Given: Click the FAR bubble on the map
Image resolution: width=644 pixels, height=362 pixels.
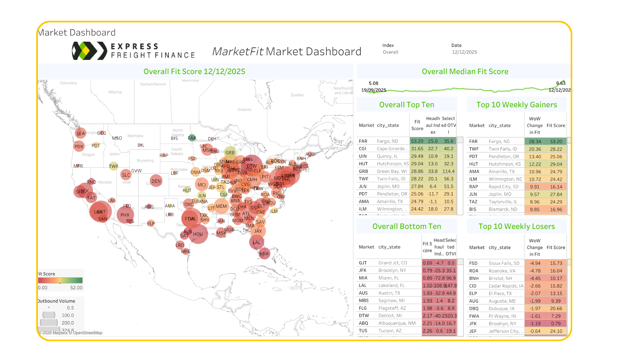Looking at the screenshot, I should coord(192,138).
